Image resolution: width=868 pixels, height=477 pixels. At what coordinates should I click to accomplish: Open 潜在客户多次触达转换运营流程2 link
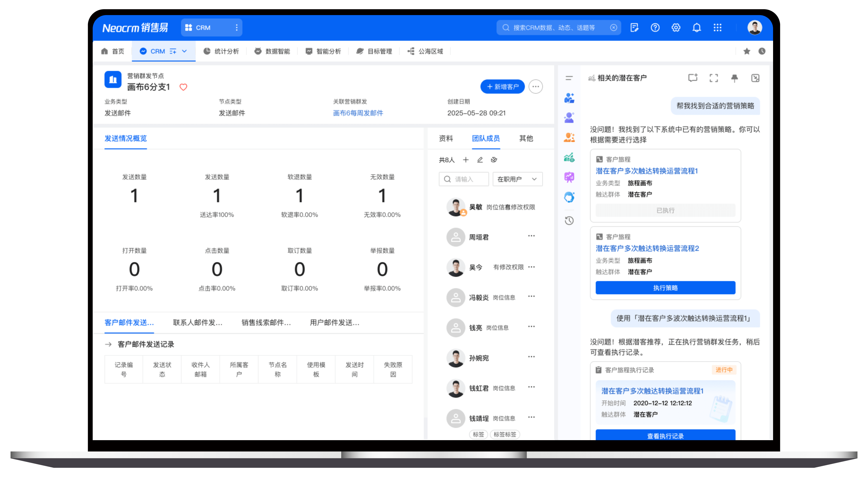(x=647, y=249)
